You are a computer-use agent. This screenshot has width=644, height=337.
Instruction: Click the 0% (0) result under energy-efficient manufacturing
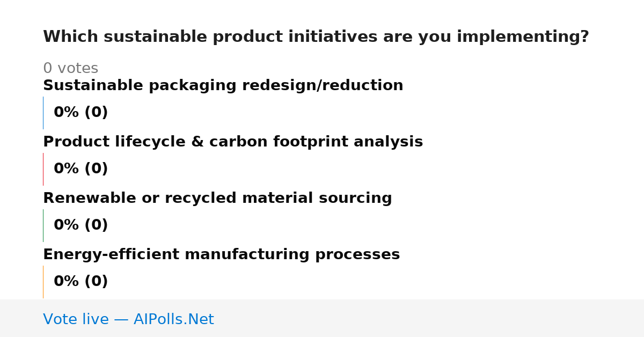pyautogui.click(x=80, y=282)
